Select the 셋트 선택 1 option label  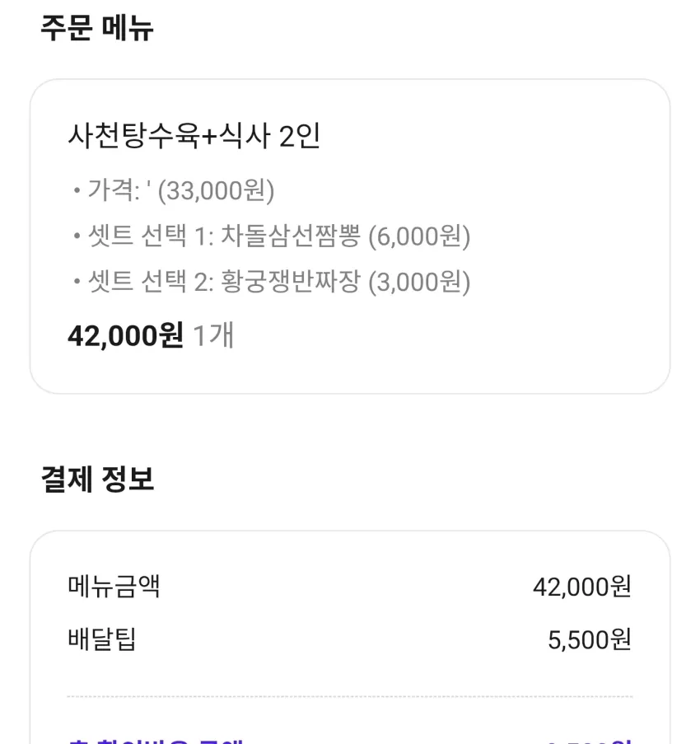tap(151, 236)
